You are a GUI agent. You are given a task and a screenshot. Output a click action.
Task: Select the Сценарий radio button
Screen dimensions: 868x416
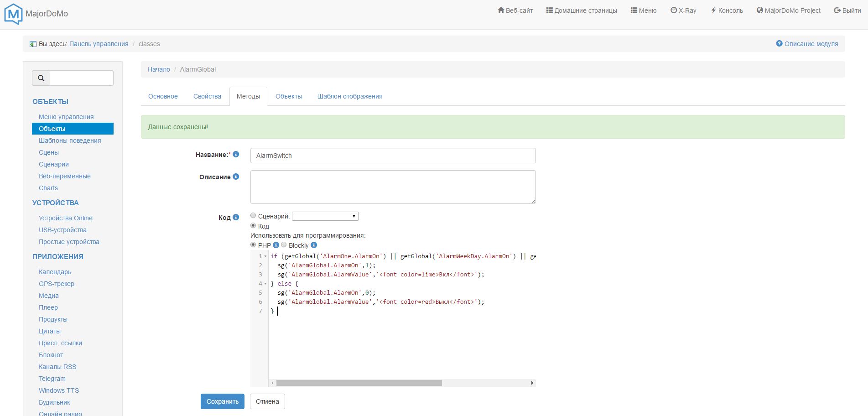253,216
